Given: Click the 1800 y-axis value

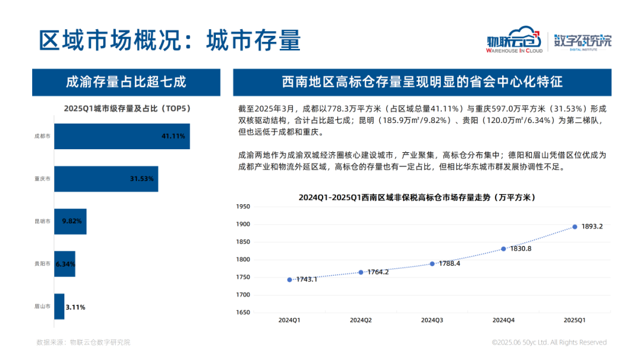Looking at the screenshot, I should [x=243, y=259].
